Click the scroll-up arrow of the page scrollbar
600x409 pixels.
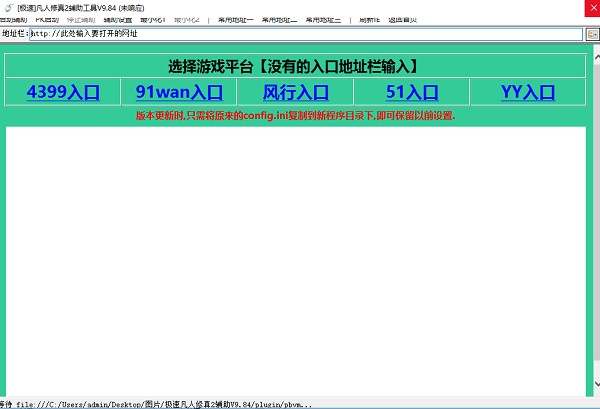pos(597,57)
